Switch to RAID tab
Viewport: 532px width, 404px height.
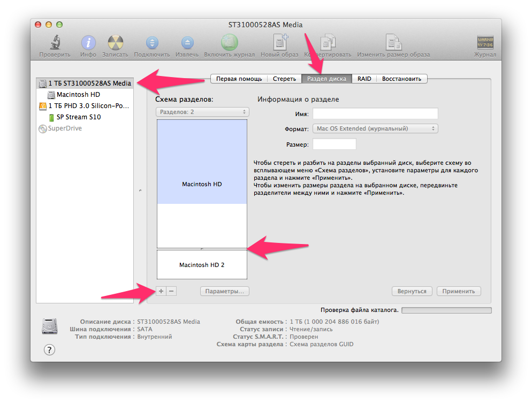point(364,79)
